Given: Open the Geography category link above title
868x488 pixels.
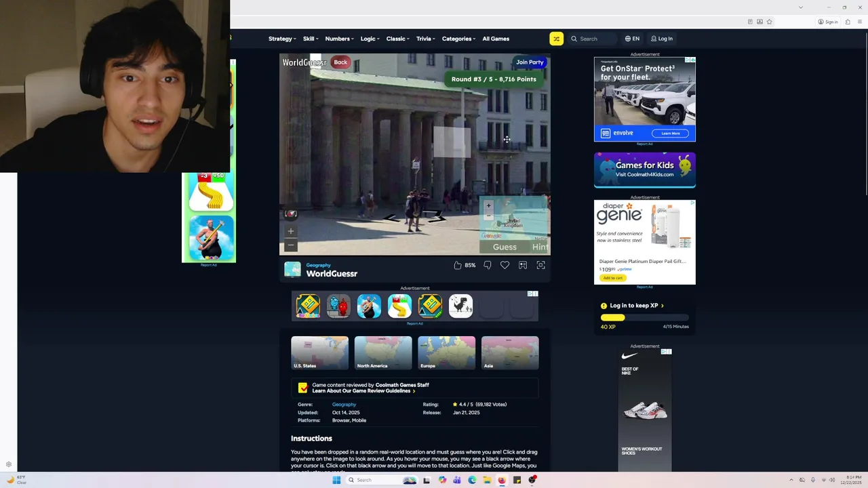Looking at the screenshot, I should point(318,265).
